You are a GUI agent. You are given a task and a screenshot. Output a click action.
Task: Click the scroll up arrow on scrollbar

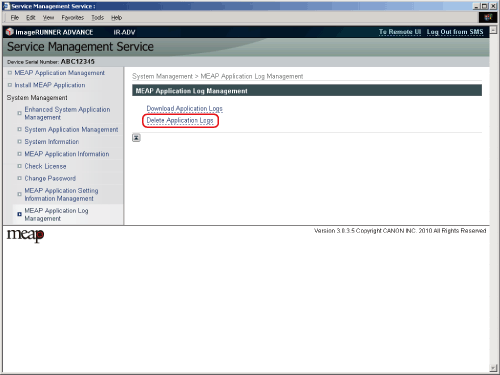pos(493,30)
